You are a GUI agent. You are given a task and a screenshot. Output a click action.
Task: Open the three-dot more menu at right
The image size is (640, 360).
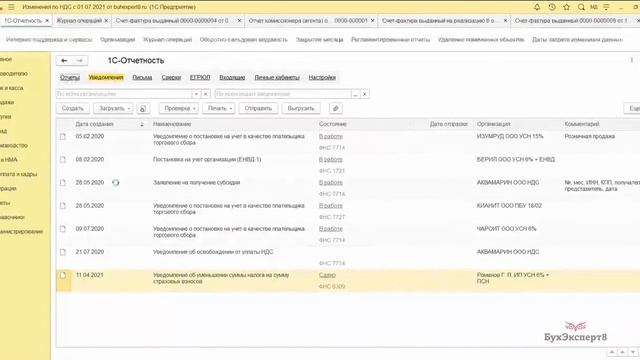(632, 60)
